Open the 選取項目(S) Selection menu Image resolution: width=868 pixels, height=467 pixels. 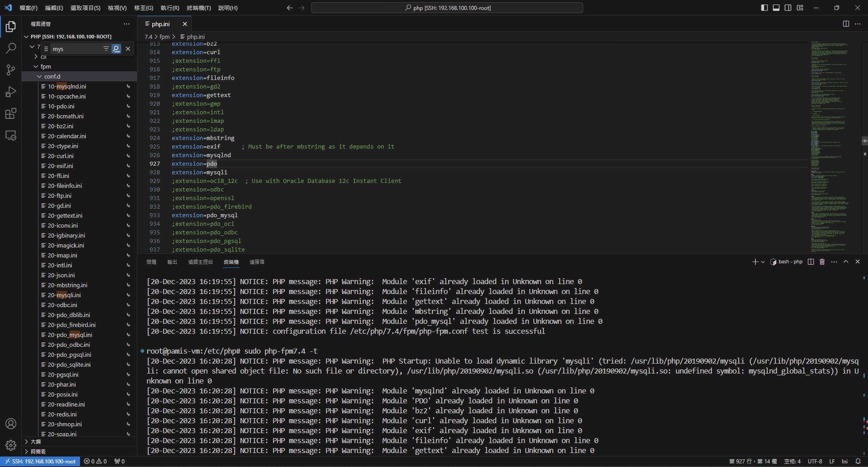(85, 8)
